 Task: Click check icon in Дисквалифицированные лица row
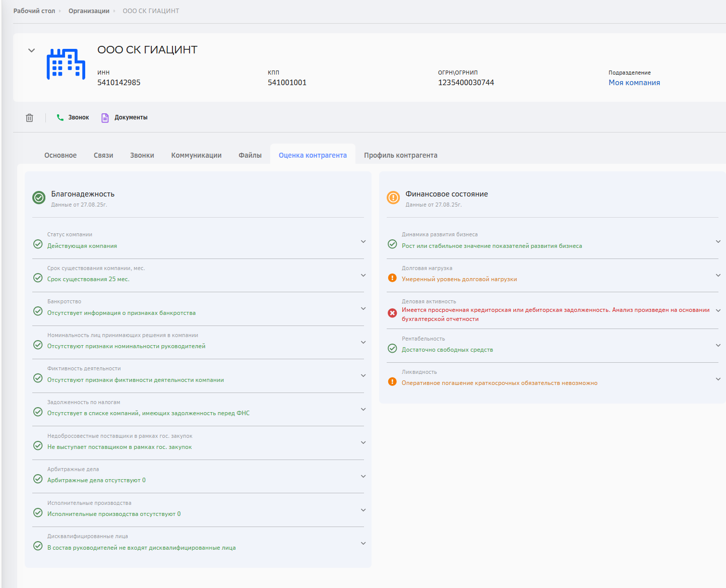[38, 546]
